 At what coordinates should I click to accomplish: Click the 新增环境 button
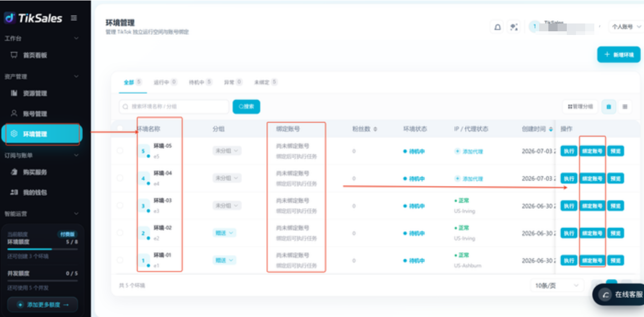click(619, 55)
